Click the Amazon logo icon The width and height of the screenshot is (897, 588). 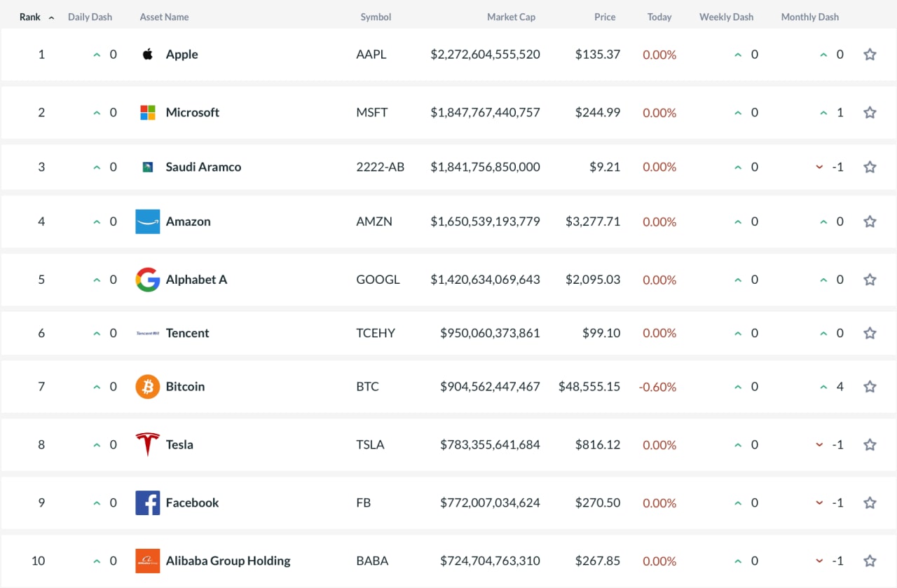[x=147, y=221]
